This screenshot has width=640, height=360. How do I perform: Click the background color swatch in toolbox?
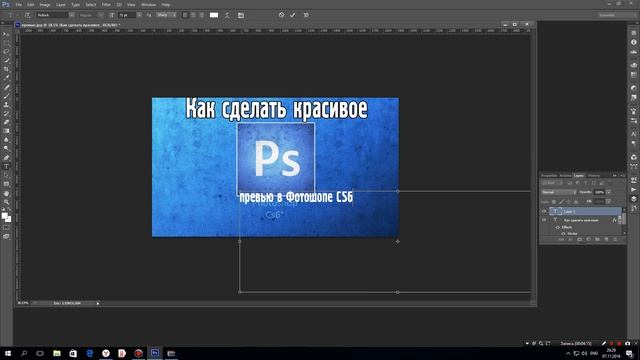[x=8, y=219]
